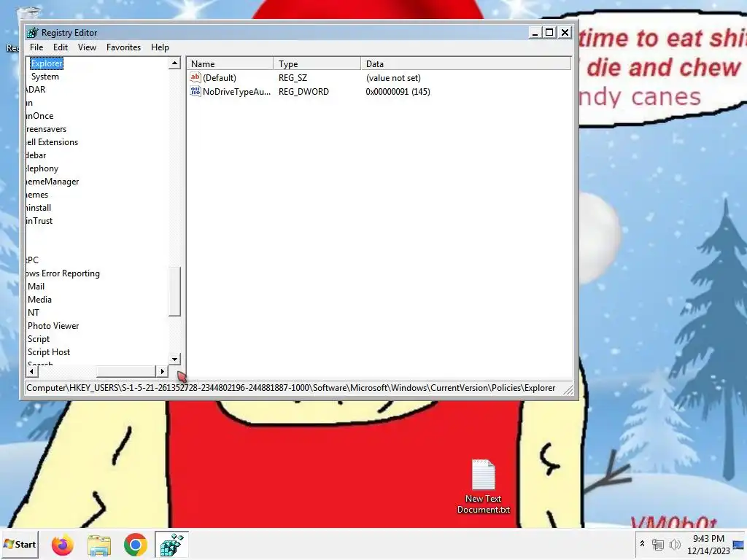Click the REG_DWORD type cell
747x560 pixels.
pyautogui.click(x=303, y=91)
